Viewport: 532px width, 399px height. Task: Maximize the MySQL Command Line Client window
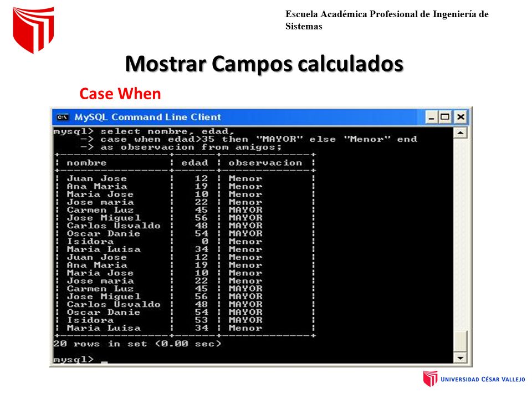(444, 117)
